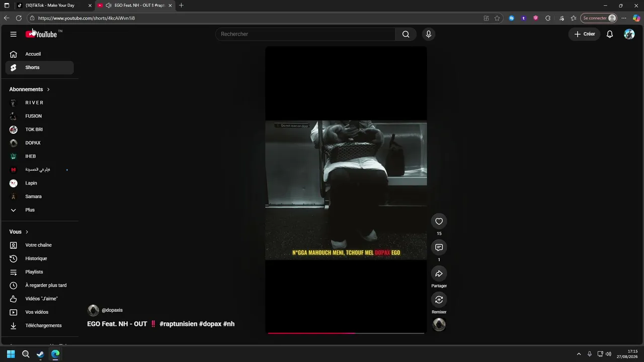This screenshot has width=644, height=362.
Task: Close the EGO Feat. NH browser tab
Action: [170, 6]
